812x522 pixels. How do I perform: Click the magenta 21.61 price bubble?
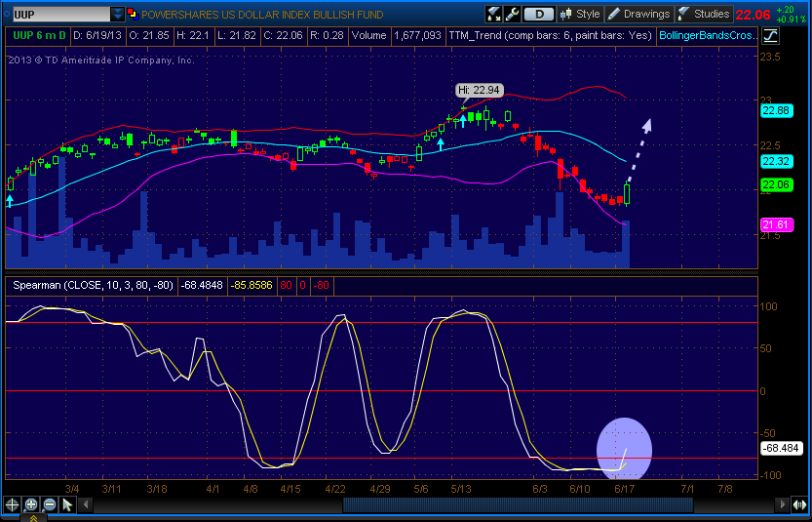click(776, 225)
